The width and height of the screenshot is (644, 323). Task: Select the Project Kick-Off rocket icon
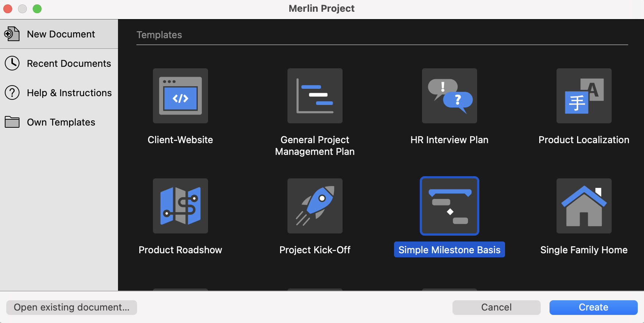315,206
